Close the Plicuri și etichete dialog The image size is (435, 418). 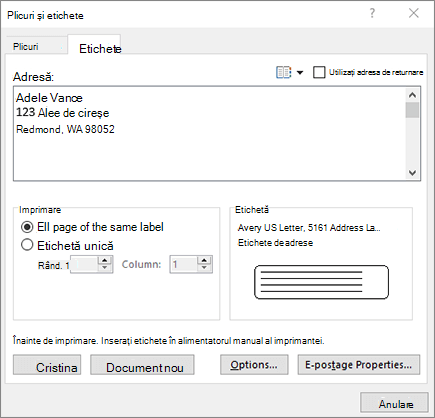point(414,13)
